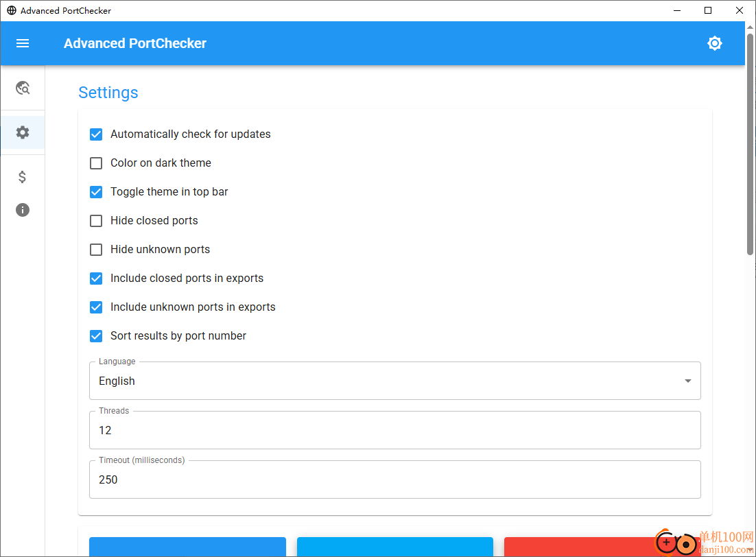Open the About info icon page
The height and width of the screenshot is (557, 756).
coord(23,210)
